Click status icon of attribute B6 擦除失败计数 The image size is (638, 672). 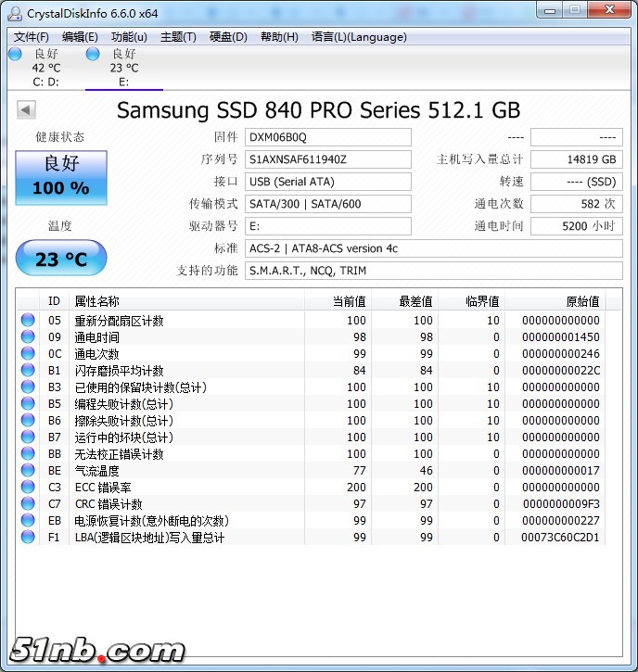28,420
